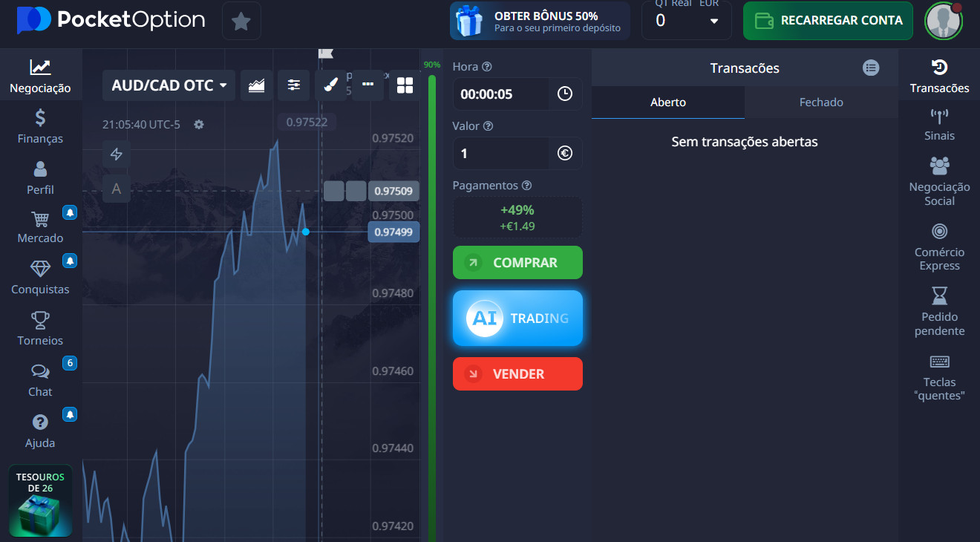Screen dimensions: 980x542
Task: Open Finanças in the left sidebar
Action: click(40, 126)
